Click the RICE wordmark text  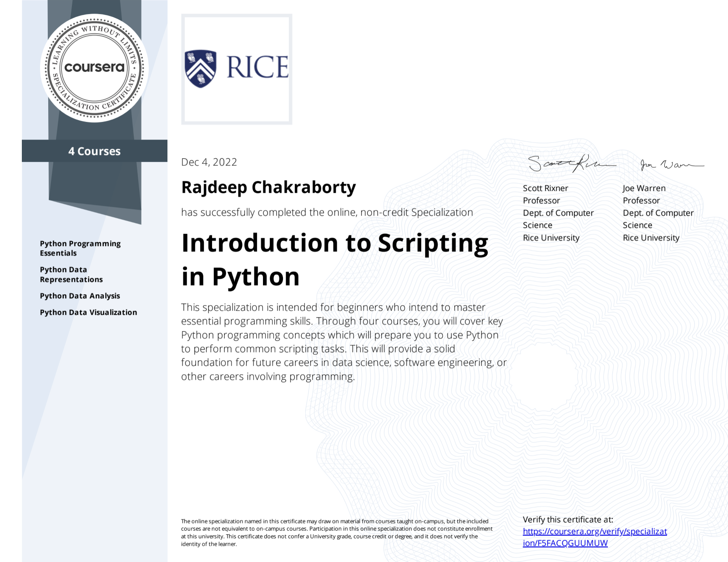click(257, 67)
